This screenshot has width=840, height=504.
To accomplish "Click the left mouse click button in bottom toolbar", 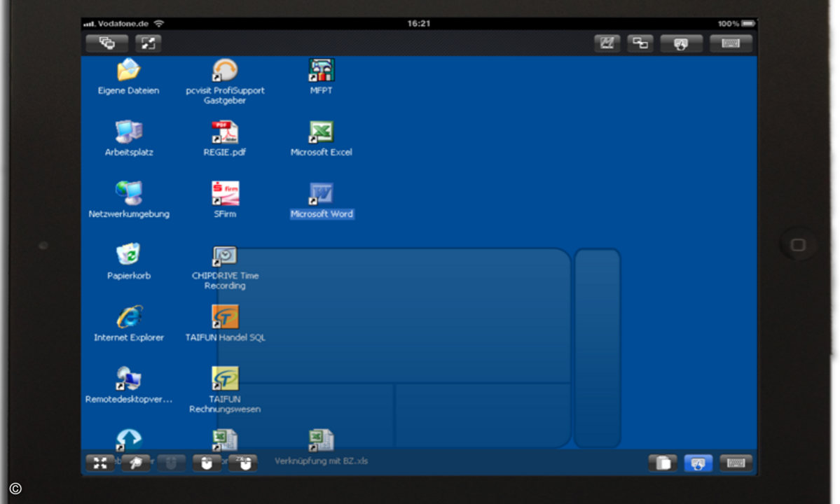I will (x=207, y=463).
